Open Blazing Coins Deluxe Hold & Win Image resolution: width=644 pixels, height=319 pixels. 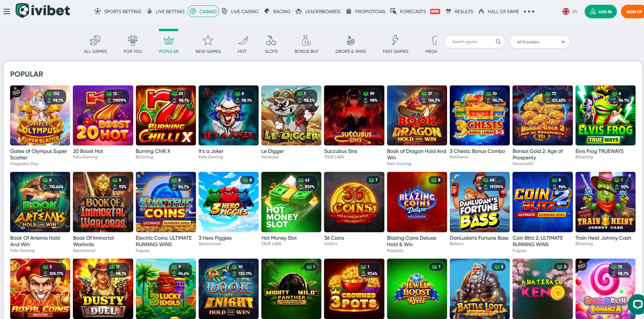(417, 202)
